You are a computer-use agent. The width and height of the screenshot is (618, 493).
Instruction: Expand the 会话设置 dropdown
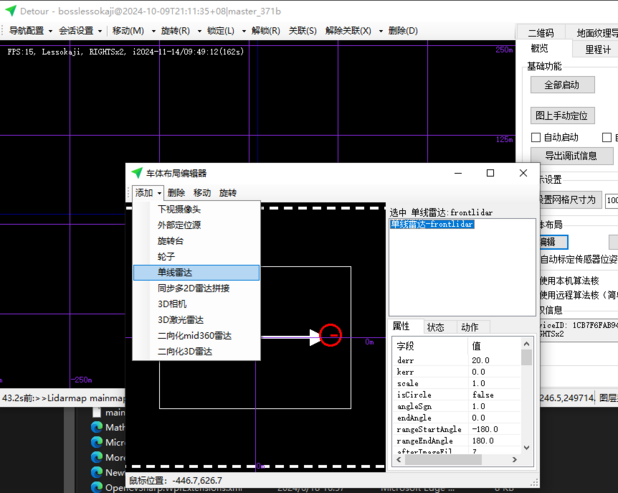tap(79, 31)
